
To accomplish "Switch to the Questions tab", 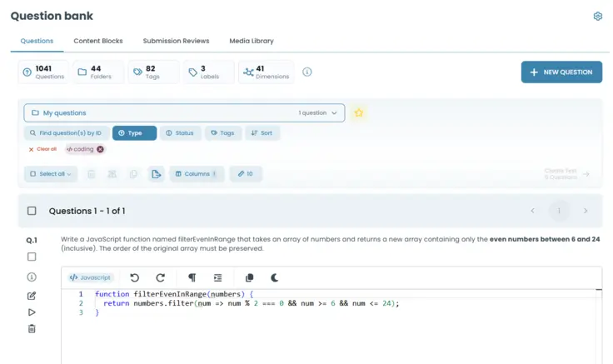I will tap(37, 41).
